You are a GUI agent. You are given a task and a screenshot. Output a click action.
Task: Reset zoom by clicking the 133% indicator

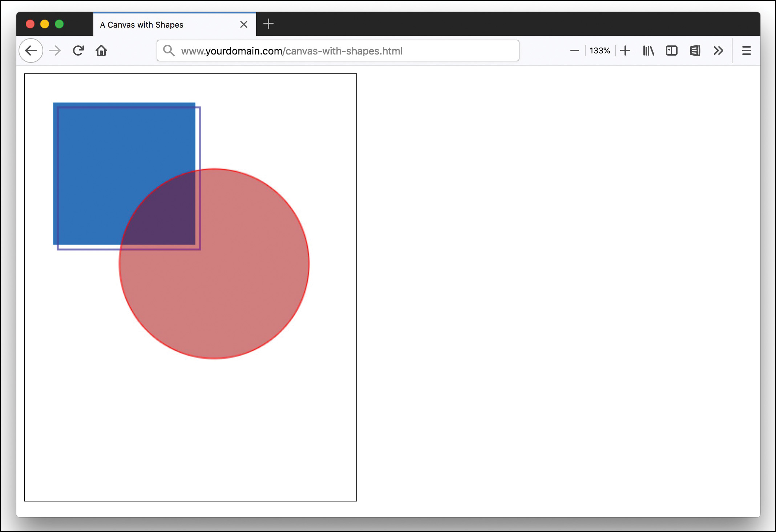600,51
